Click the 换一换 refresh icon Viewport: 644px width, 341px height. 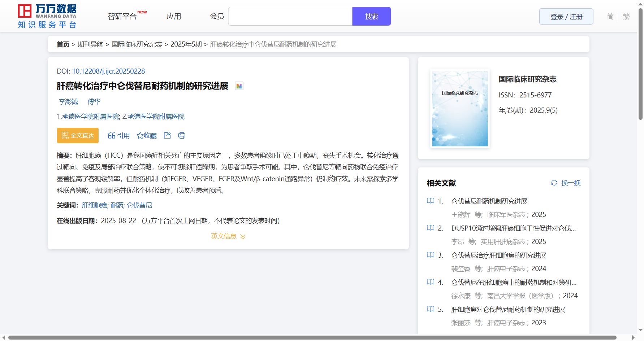[x=554, y=183]
